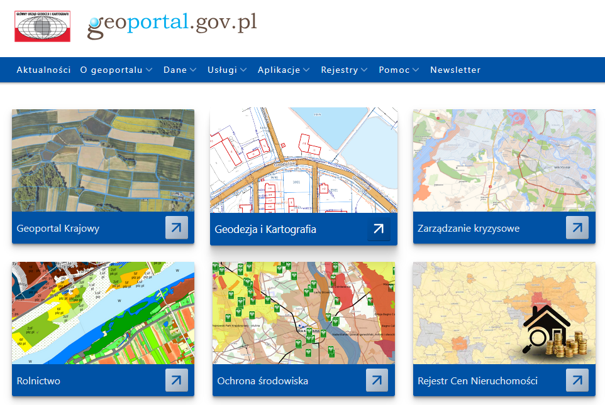Open the Dane menu
The width and height of the screenshot is (605, 405).
coord(175,70)
